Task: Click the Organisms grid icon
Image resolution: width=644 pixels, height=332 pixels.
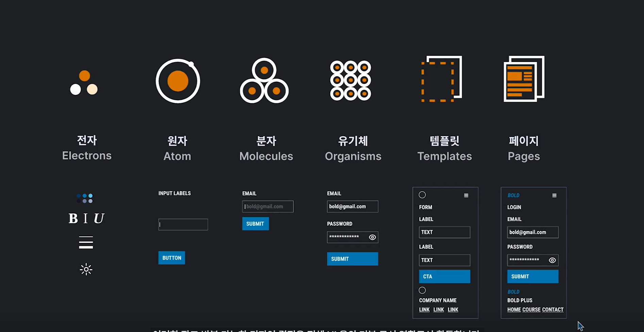Action: [350, 81]
